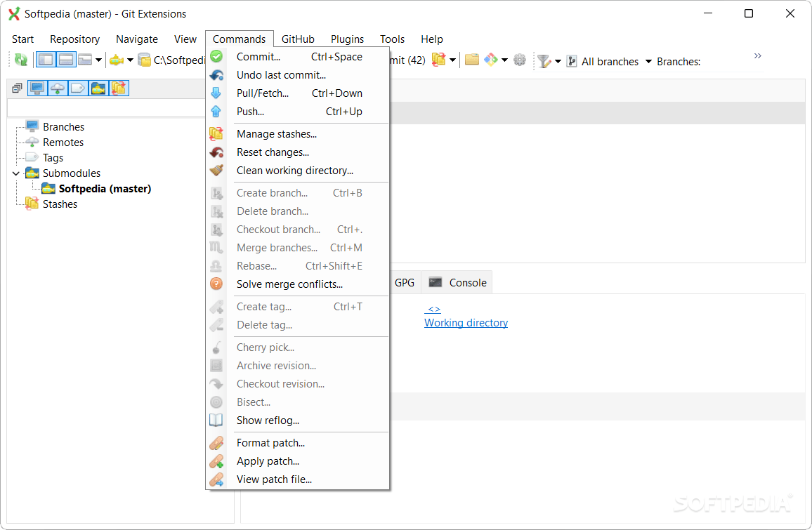Open the layout selector dropdown arrow
This screenshot has height=530, width=812.
click(98, 59)
